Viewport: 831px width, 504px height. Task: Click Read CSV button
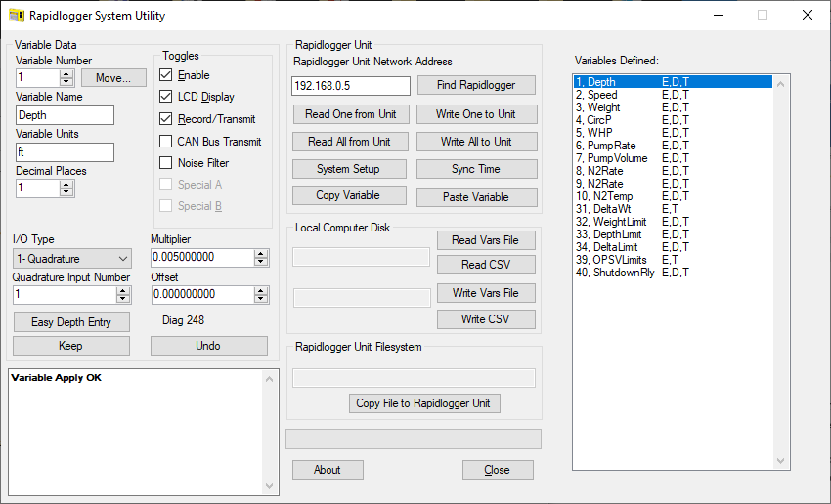[486, 265]
